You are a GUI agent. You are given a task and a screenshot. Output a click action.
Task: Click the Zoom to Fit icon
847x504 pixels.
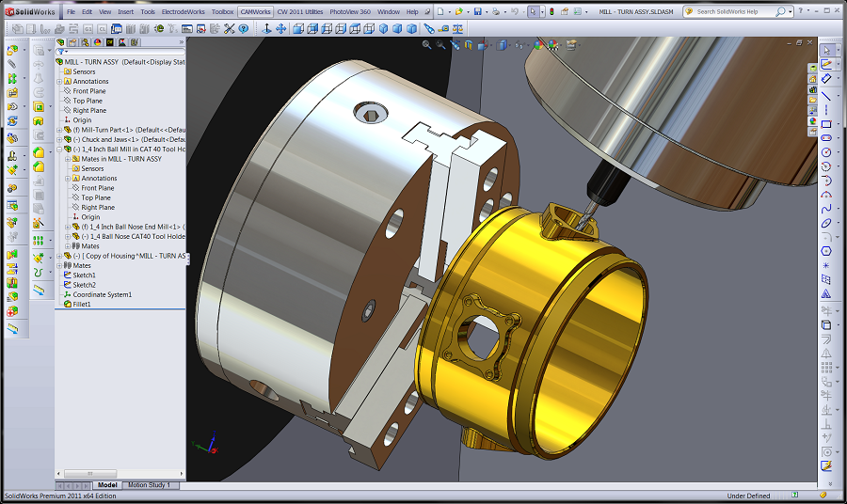[x=427, y=44]
